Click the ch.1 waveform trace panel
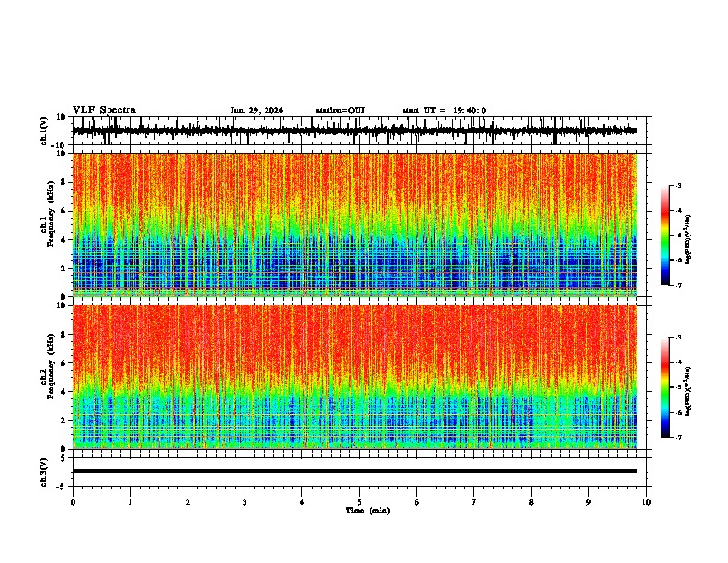The width and height of the screenshot is (728, 563). tap(359, 131)
